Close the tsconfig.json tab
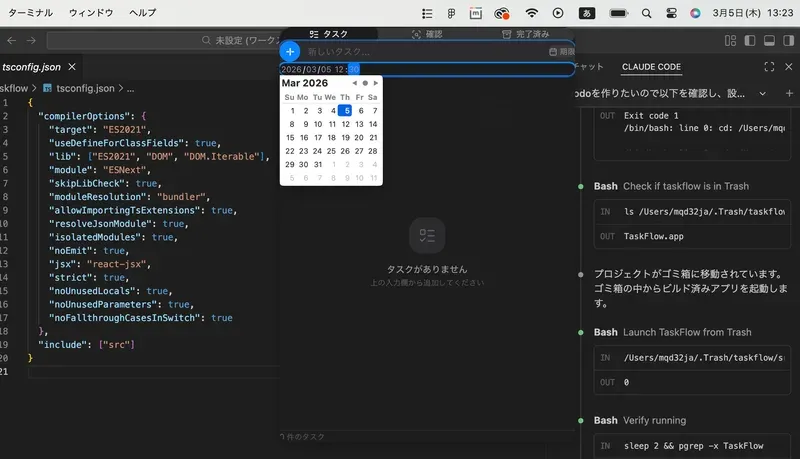This screenshot has height=459, width=800. click(72, 67)
